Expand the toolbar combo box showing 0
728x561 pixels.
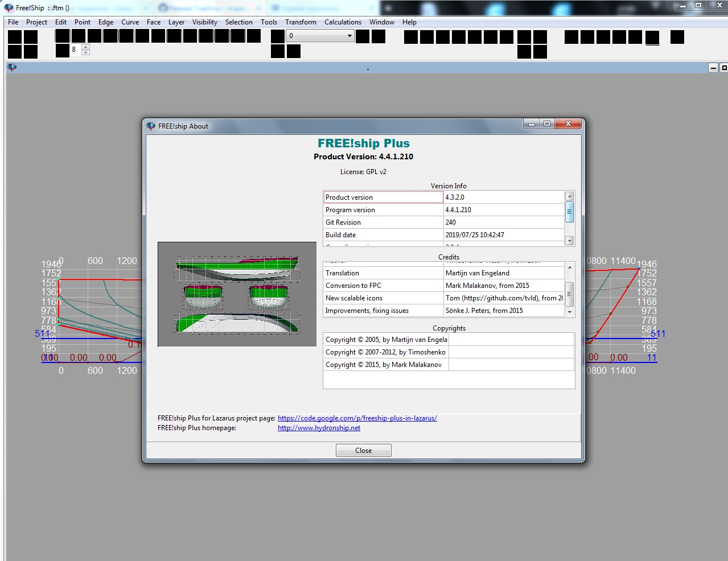tap(349, 36)
